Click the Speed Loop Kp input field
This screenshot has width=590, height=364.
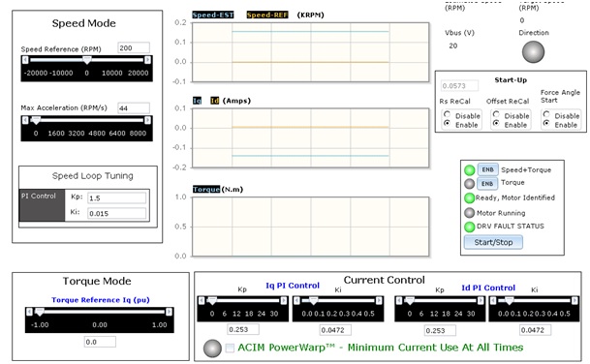(x=116, y=198)
